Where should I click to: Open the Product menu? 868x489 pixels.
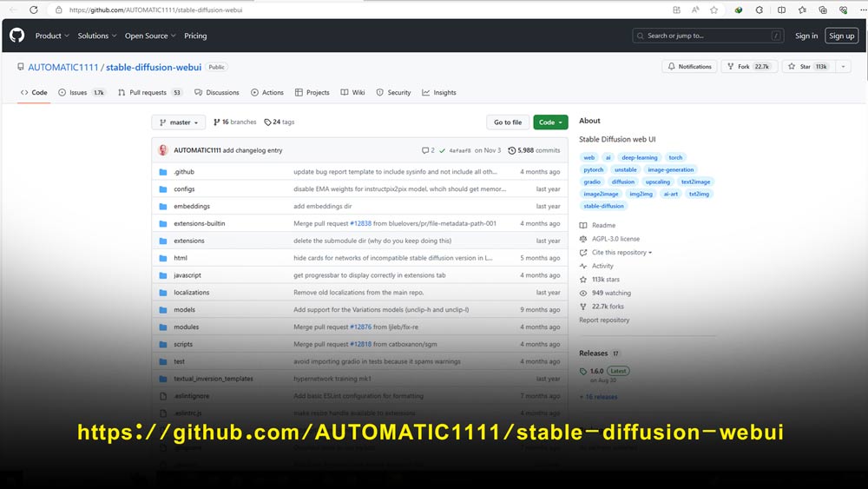pos(52,36)
